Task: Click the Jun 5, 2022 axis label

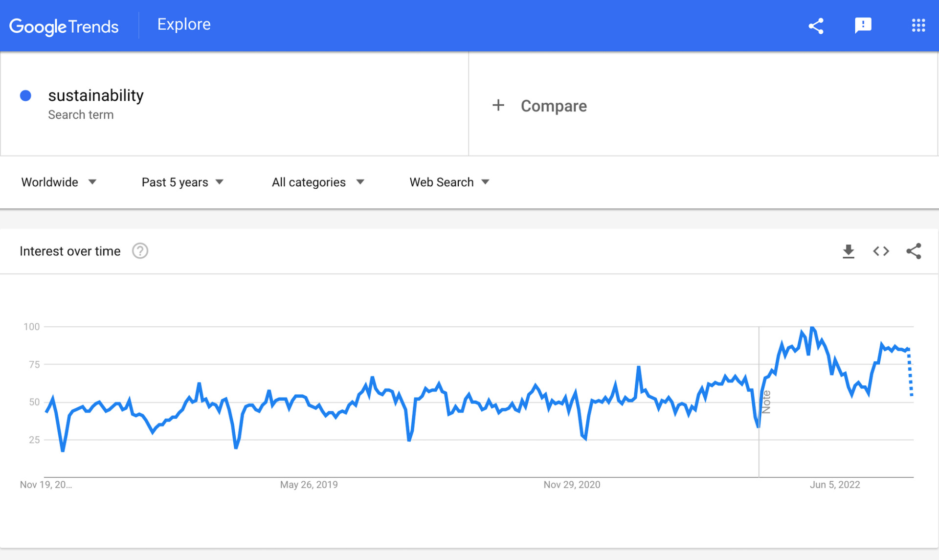Action: (834, 485)
